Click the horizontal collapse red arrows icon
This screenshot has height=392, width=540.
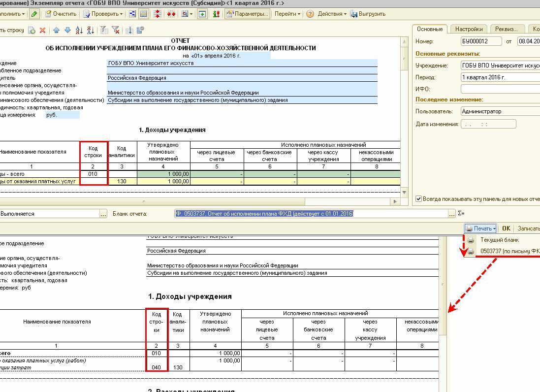click(171, 14)
